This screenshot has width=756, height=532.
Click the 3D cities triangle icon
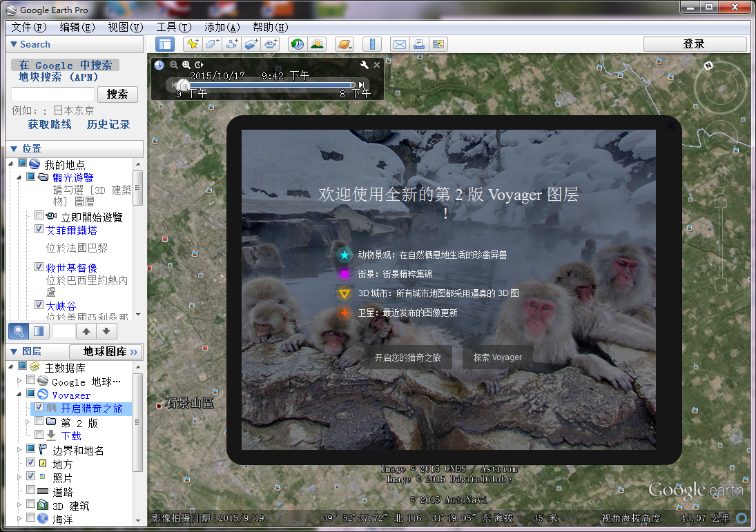point(345,293)
